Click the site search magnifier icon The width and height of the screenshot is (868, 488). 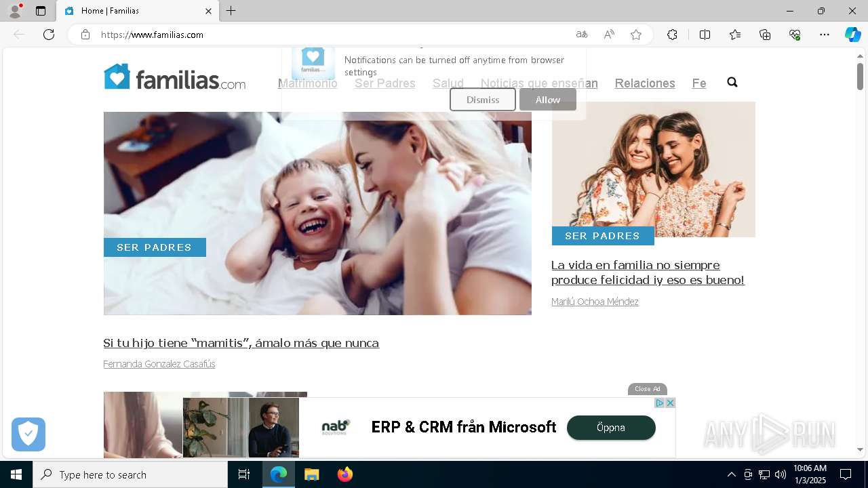point(732,82)
